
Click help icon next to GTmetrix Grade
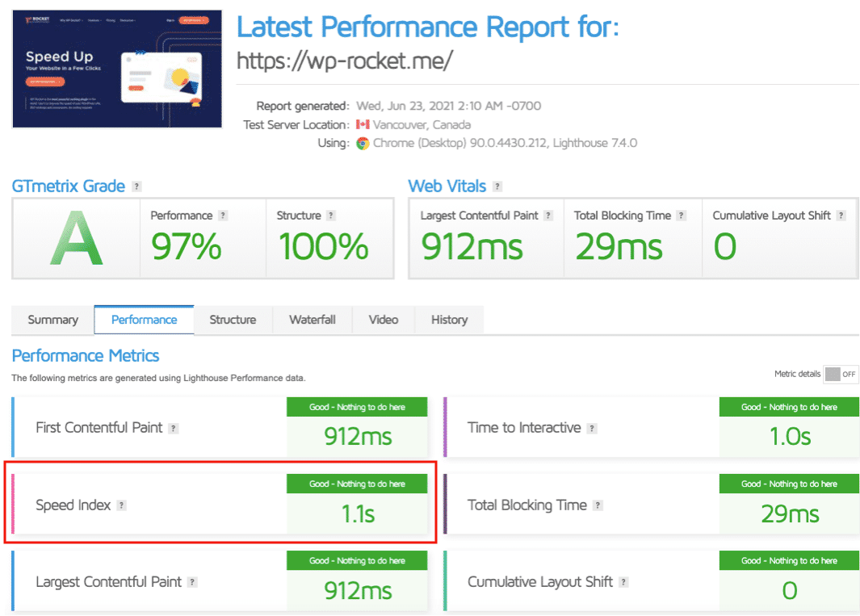point(136,186)
